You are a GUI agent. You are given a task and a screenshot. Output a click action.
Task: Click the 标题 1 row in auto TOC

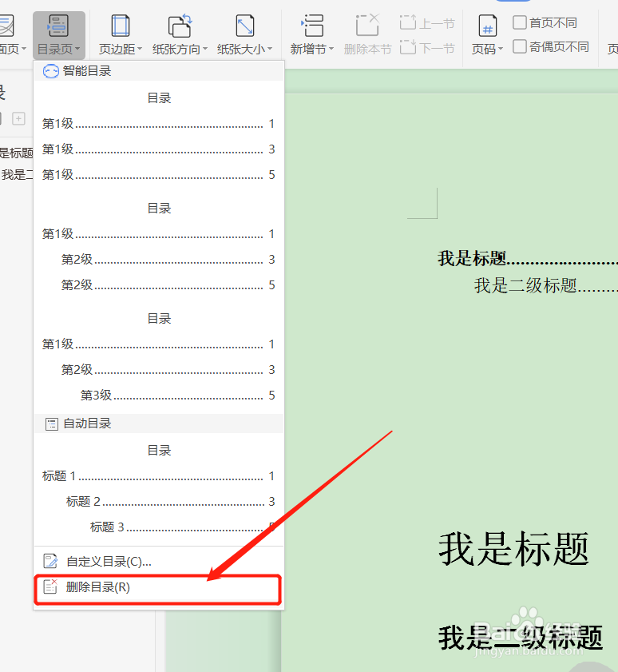tap(158, 476)
